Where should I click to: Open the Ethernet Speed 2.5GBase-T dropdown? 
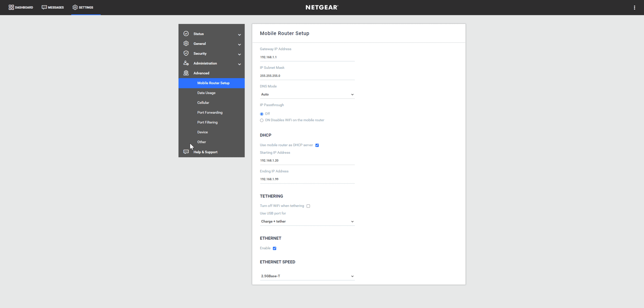pos(307,276)
